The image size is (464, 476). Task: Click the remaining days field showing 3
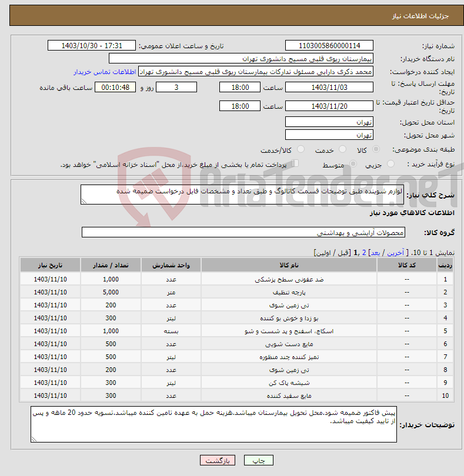coord(176,88)
